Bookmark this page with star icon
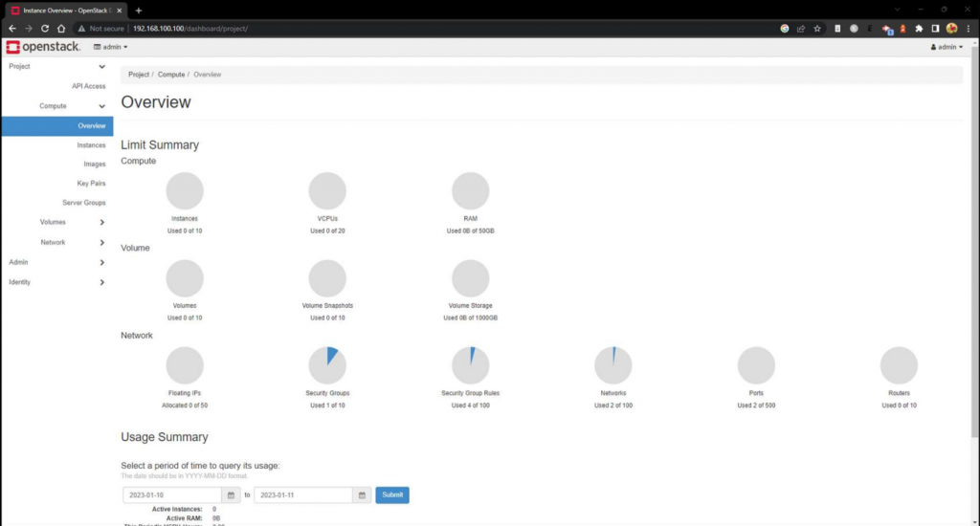This screenshot has width=980, height=526. point(816,29)
